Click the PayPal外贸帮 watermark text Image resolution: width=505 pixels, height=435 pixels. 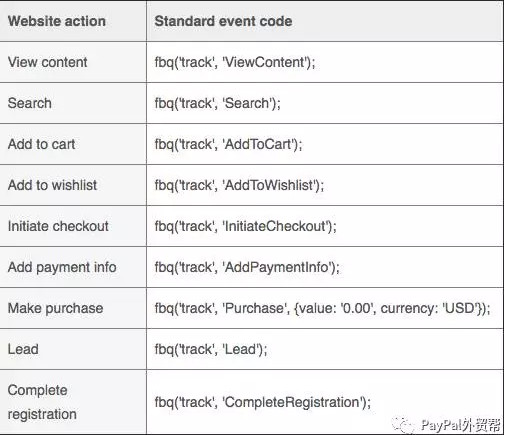point(461,425)
